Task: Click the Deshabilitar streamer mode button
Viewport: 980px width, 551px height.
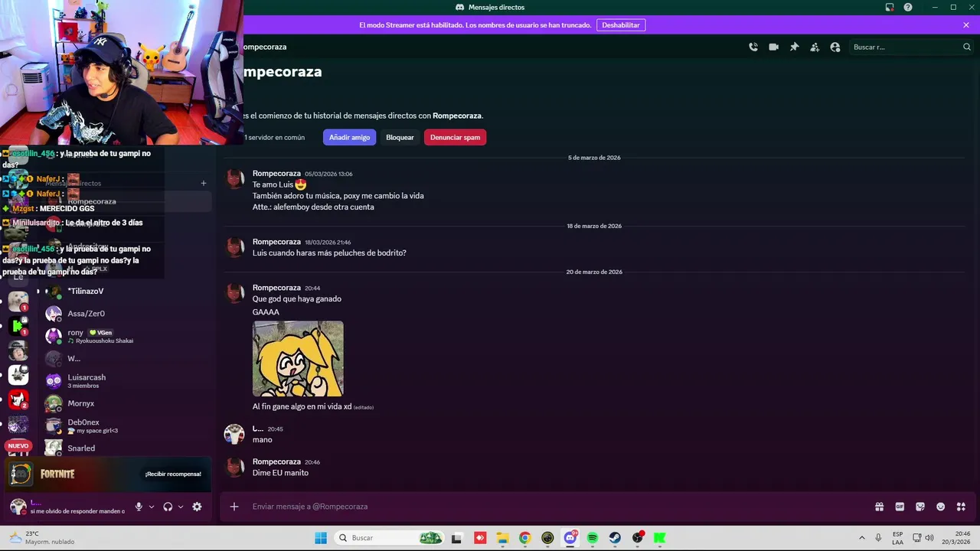Action: click(x=621, y=25)
